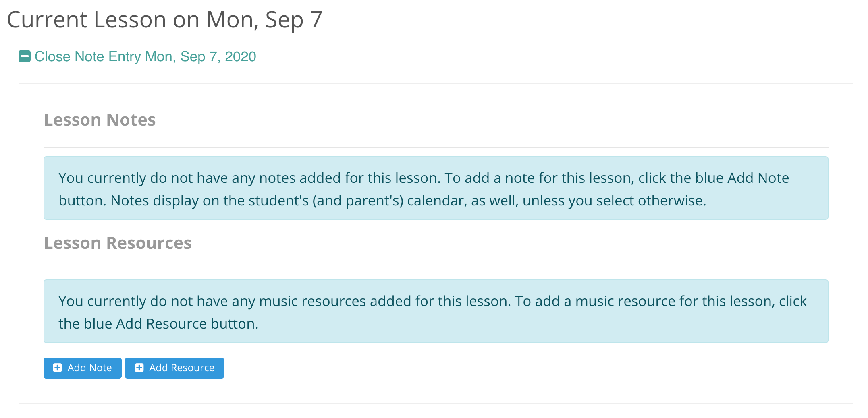Click the Add Note button

(x=83, y=368)
